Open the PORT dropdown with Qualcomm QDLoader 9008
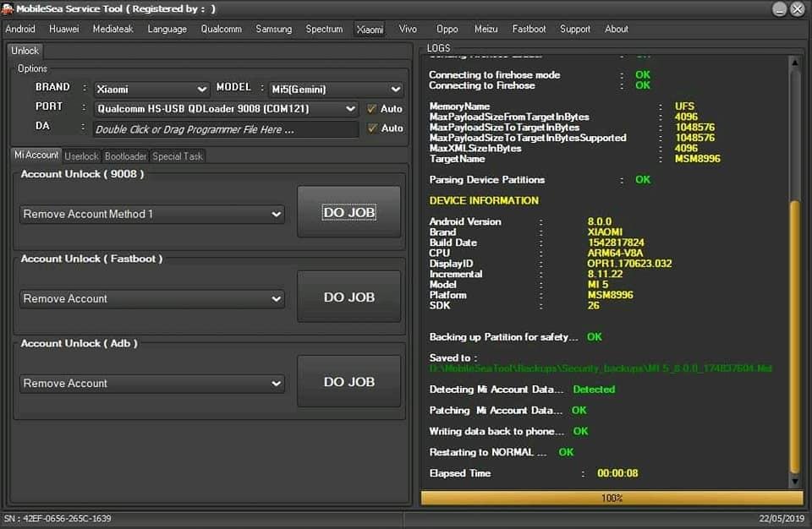The height and width of the screenshot is (529, 812). (x=226, y=109)
